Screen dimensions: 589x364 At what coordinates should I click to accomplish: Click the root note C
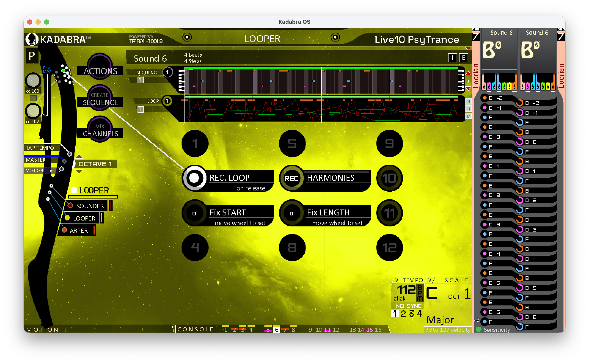point(431,293)
